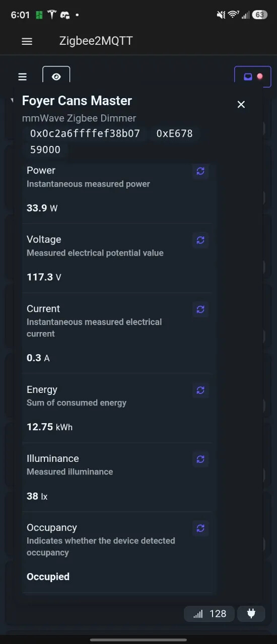Open the secondary list menu icon

point(22,77)
